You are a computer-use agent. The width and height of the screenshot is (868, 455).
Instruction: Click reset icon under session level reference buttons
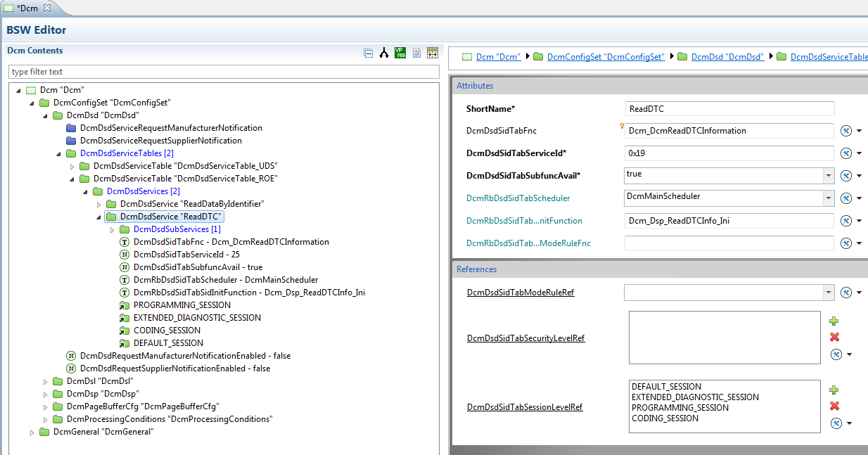pos(836,423)
